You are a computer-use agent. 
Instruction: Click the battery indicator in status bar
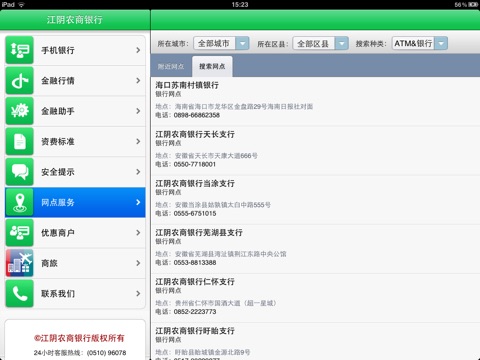pyautogui.click(x=473, y=4)
